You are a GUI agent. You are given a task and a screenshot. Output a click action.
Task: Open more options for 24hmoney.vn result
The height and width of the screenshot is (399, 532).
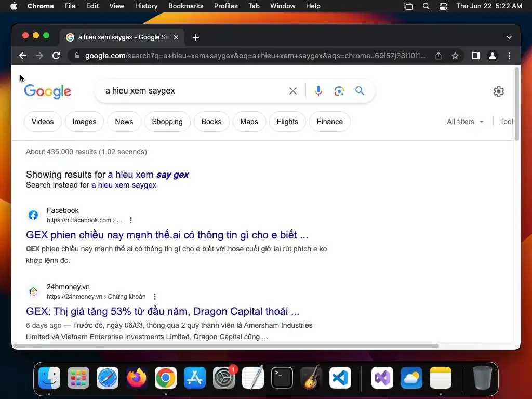[x=155, y=297]
